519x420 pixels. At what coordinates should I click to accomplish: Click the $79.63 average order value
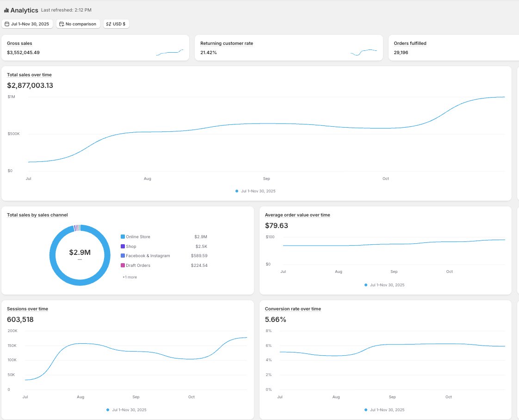pos(276,226)
